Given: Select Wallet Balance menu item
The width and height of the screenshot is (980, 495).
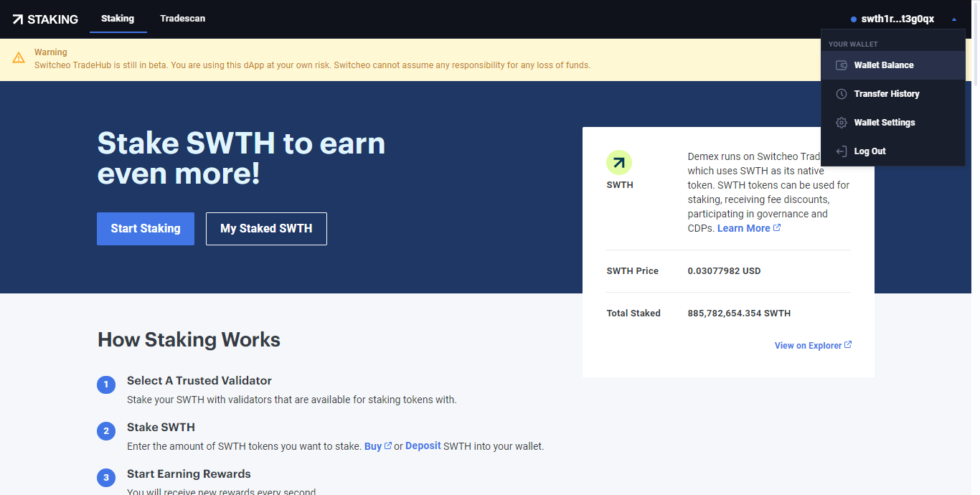Looking at the screenshot, I should [893, 65].
